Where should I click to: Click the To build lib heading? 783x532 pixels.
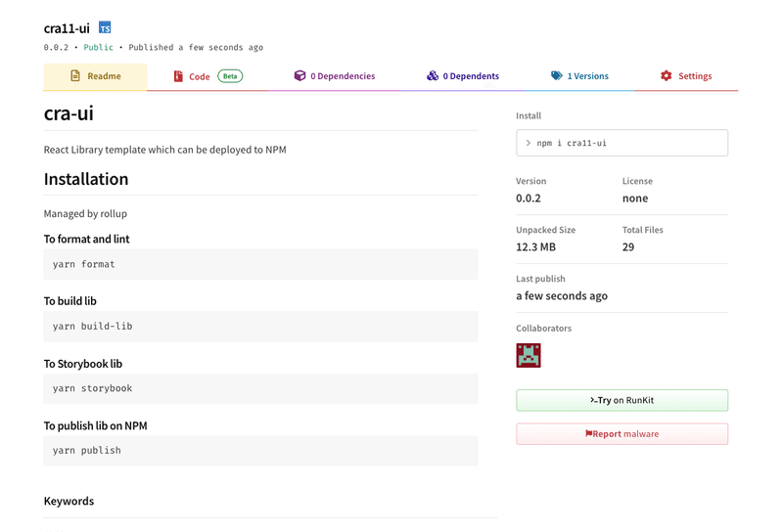point(69,301)
